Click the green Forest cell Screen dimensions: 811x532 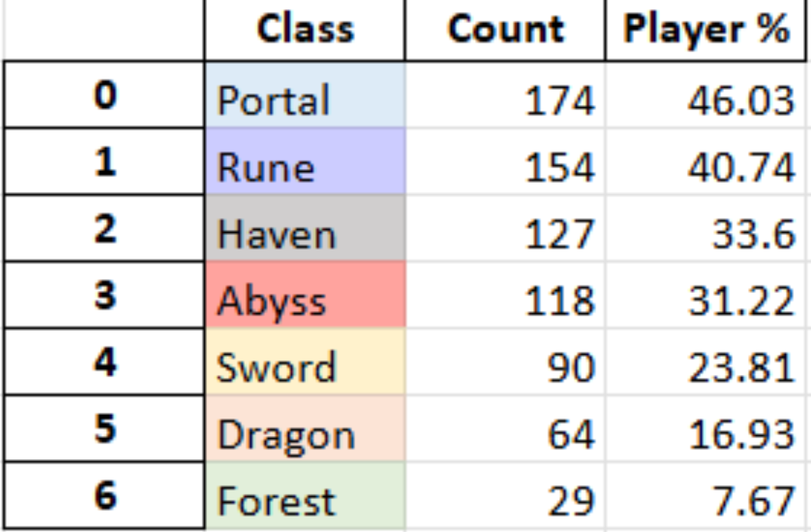click(305, 496)
